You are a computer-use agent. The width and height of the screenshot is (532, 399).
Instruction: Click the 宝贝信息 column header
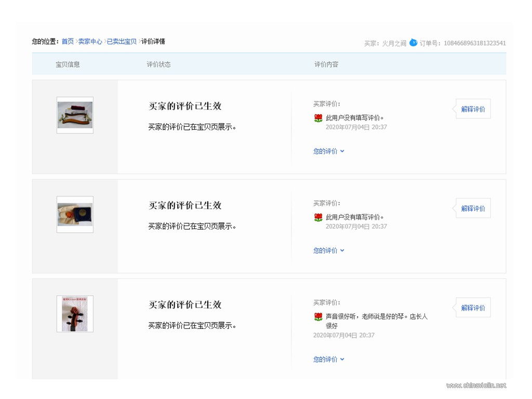[x=68, y=64]
